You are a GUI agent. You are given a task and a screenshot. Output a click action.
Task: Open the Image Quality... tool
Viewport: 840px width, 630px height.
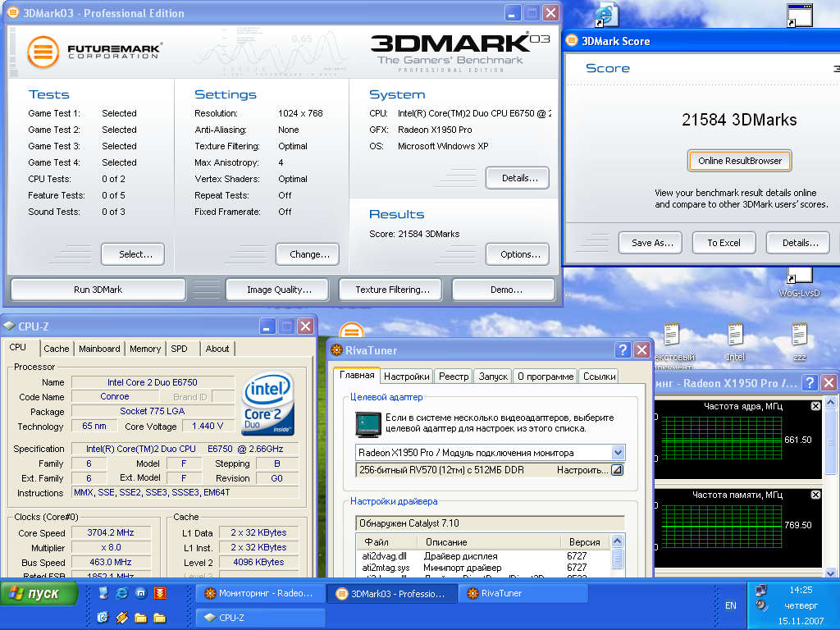click(x=277, y=290)
